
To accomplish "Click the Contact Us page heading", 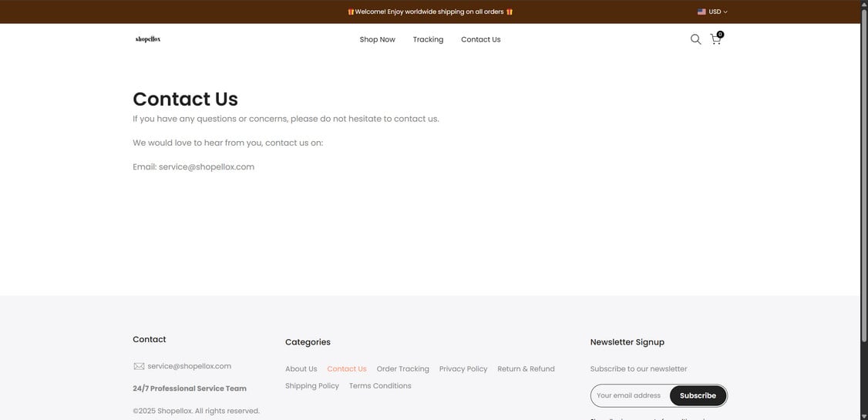I will (x=186, y=99).
